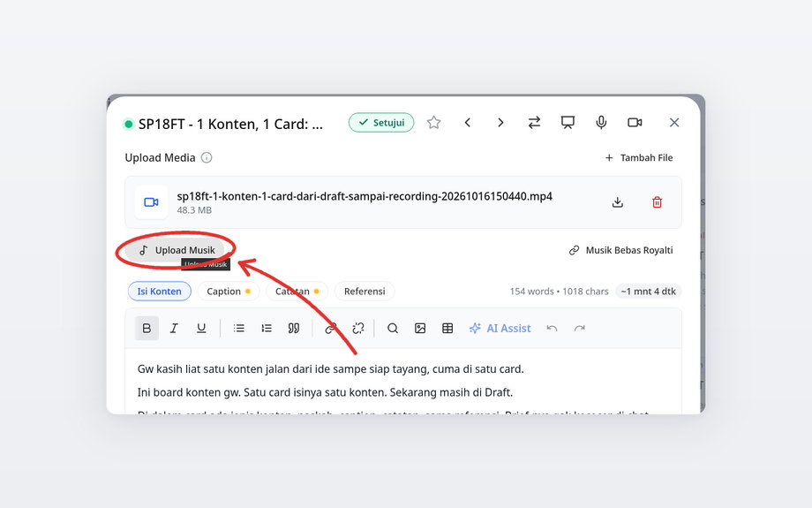Click the 48.3 MB file size text

tap(194, 210)
